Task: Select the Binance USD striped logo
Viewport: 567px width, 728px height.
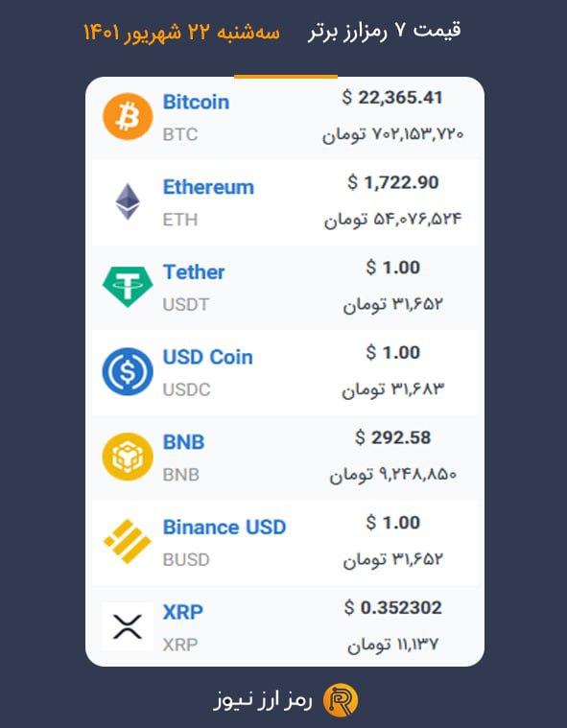Action: [x=128, y=541]
